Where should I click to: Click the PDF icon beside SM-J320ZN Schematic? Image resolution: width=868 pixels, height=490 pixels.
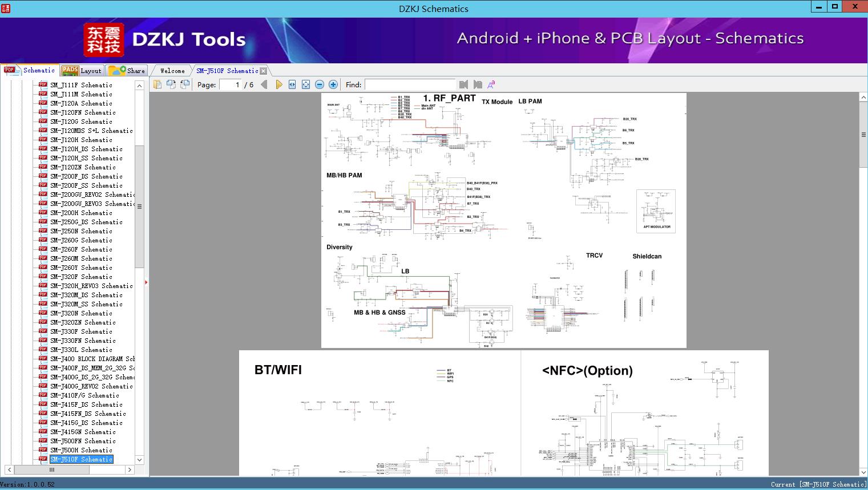[x=43, y=322]
